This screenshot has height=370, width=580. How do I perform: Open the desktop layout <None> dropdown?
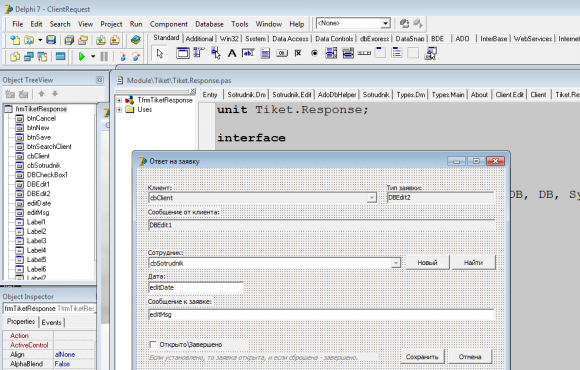tap(385, 23)
